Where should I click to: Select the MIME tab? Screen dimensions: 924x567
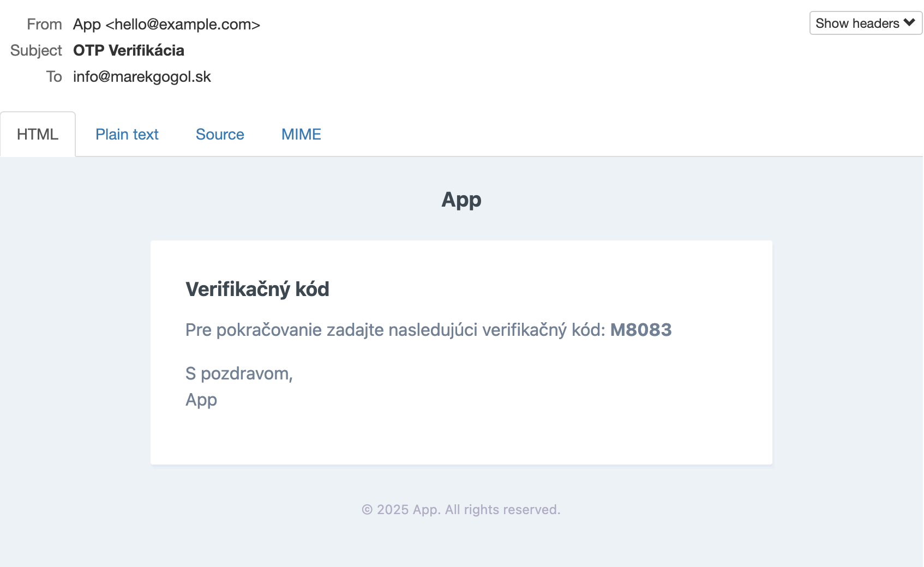301,134
